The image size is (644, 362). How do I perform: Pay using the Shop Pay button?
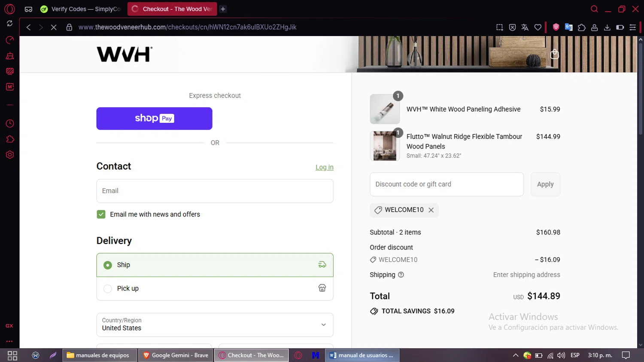click(x=154, y=119)
